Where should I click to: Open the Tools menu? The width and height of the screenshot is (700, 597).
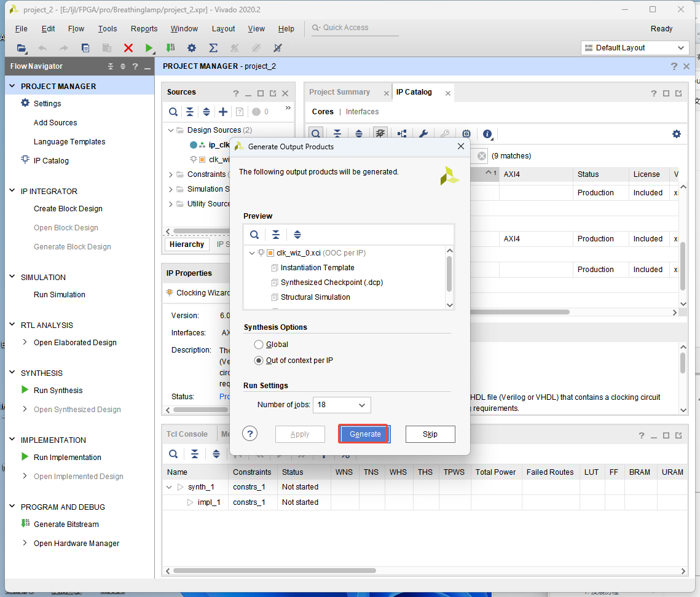107,28
